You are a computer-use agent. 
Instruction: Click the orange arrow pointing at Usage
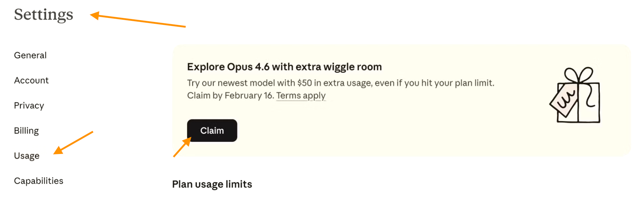pyautogui.click(x=73, y=143)
